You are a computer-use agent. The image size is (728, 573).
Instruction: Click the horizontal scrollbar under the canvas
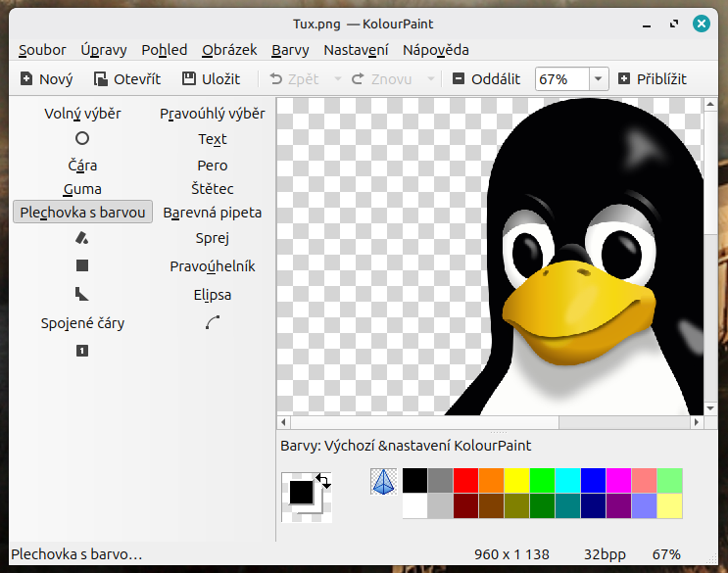[490, 423]
